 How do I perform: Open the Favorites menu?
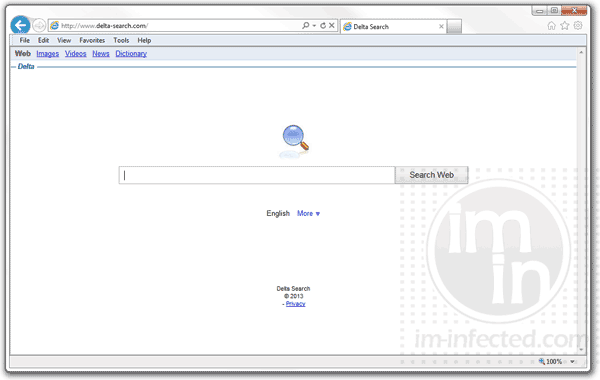pyautogui.click(x=92, y=40)
